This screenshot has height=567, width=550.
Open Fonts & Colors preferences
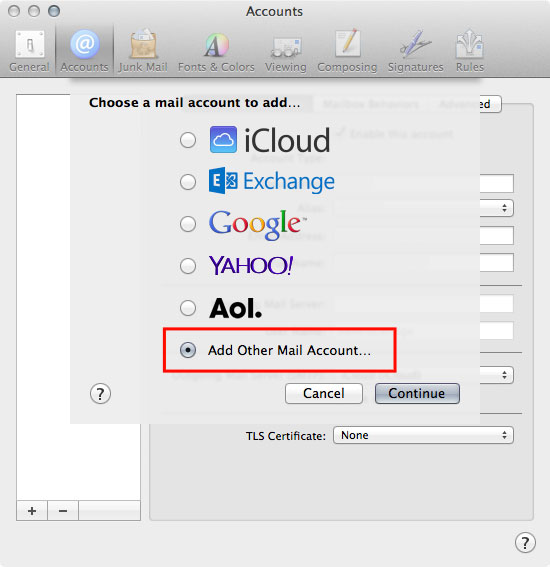pos(216,51)
